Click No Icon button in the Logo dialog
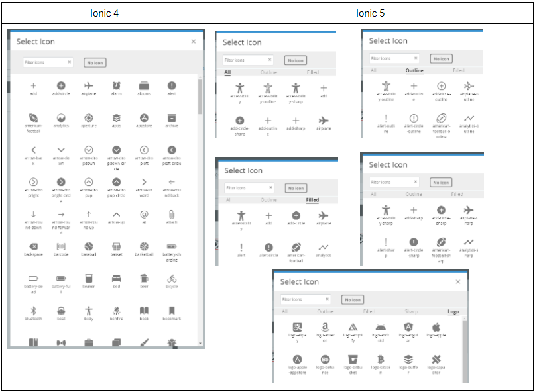535x392 pixels. click(353, 299)
